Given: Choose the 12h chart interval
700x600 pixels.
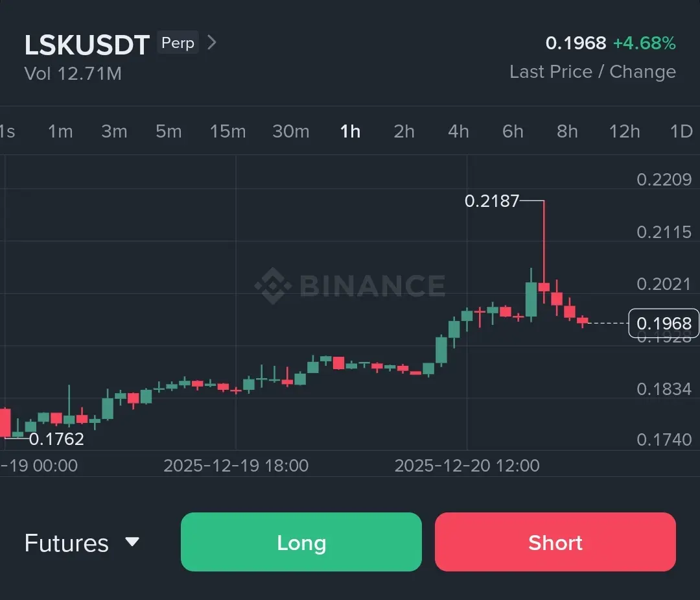Looking at the screenshot, I should [x=624, y=132].
